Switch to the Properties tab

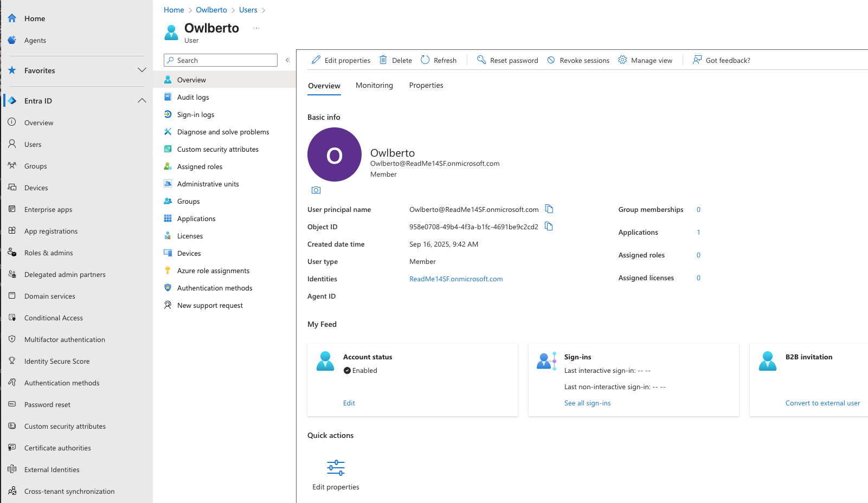click(x=426, y=86)
